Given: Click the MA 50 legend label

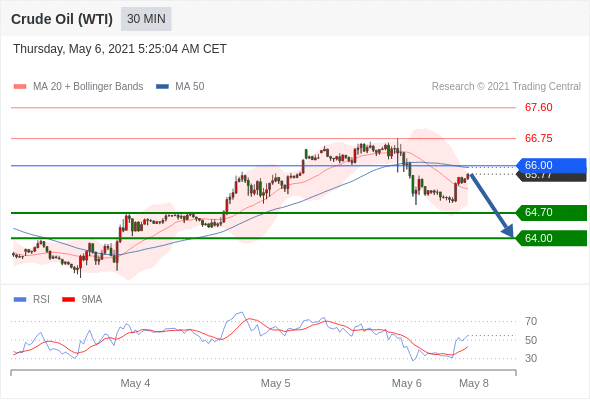Looking at the screenshot, I should click(190, 87).
